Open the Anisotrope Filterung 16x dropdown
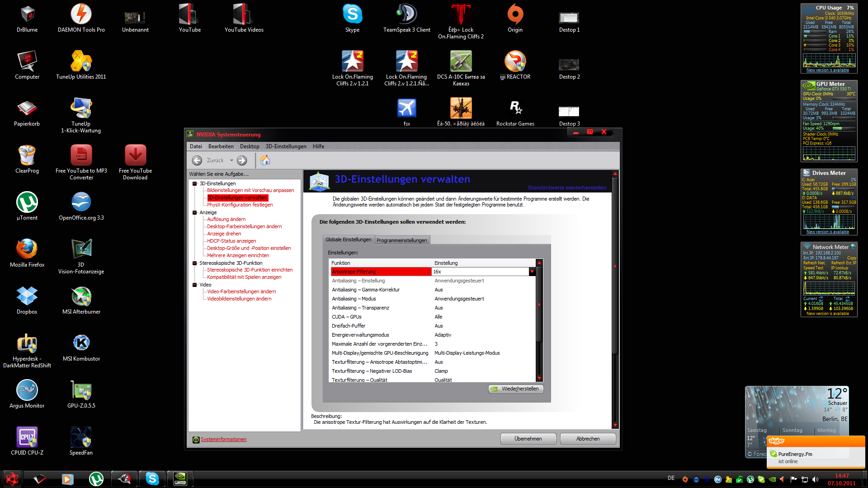868x488 pixels. [x=532, y=272]
